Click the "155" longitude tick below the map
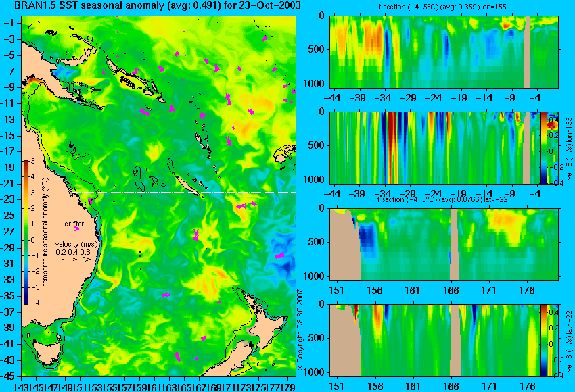 [110, 387]
